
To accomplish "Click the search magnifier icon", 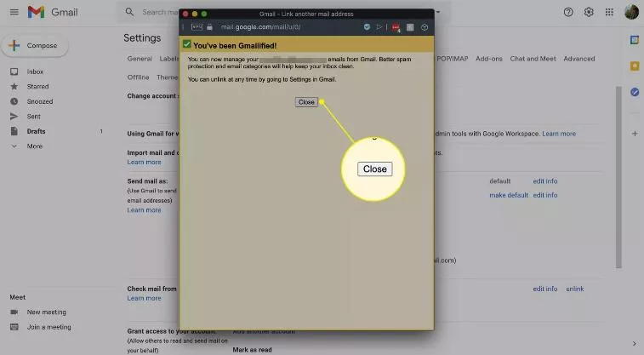I will [129, 12].
